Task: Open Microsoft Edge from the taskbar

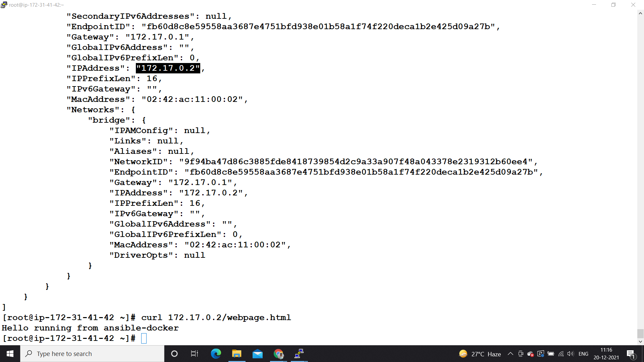Action: 216,354
